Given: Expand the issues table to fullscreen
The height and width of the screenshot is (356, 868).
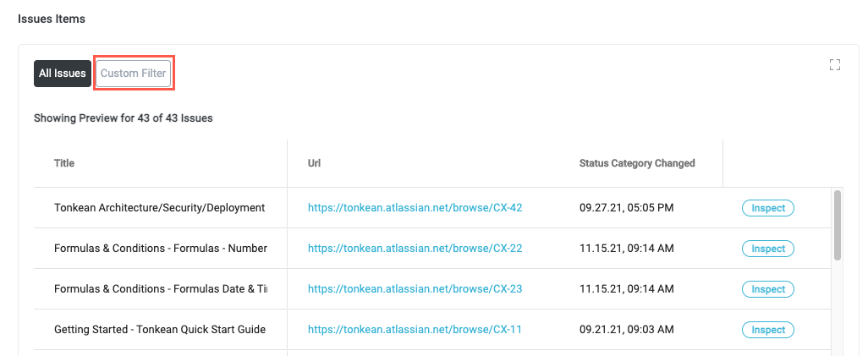Looking at the screenshot, I should point(835,65).
